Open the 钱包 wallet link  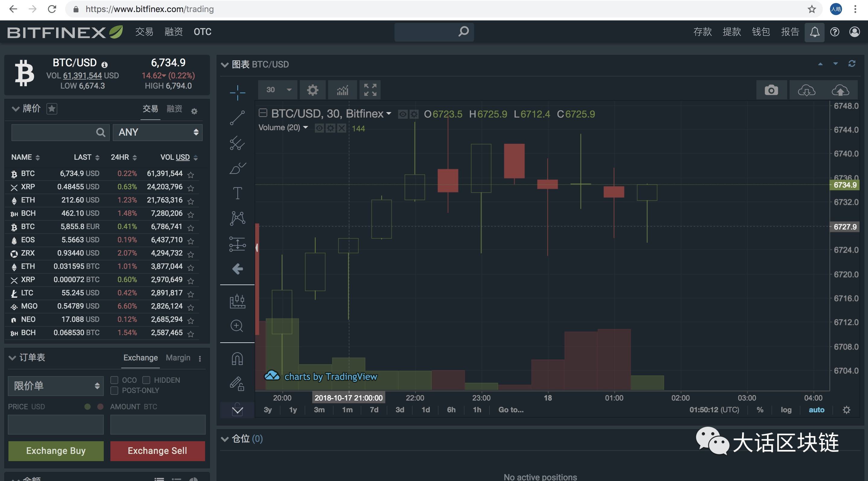761,32
